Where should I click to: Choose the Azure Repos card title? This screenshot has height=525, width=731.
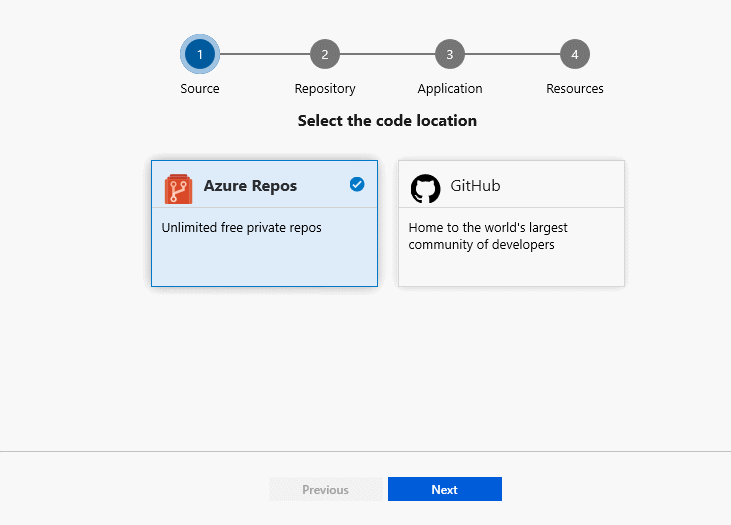pyautogui.click(x=250, y=186)
